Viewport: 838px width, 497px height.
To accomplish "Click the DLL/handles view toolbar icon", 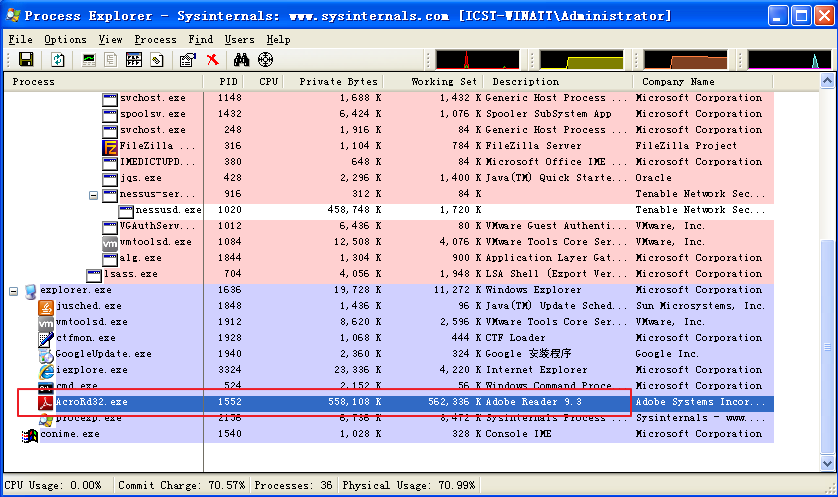I will tap(157, 59).
